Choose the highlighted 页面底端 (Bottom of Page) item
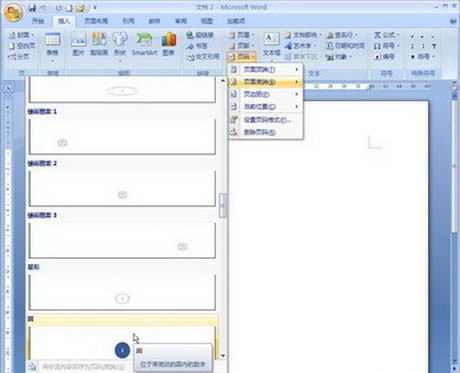 coord(265,82)
